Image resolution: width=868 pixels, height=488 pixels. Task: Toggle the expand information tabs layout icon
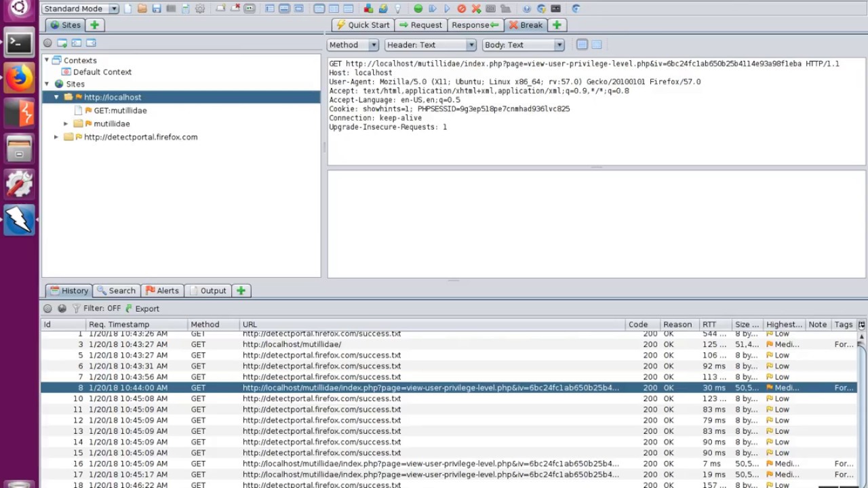click(284, 9)
